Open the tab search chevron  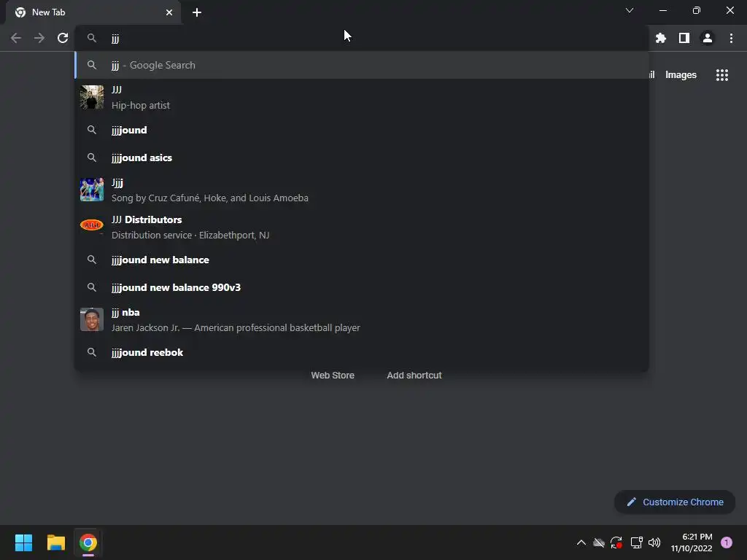(630, 10)
